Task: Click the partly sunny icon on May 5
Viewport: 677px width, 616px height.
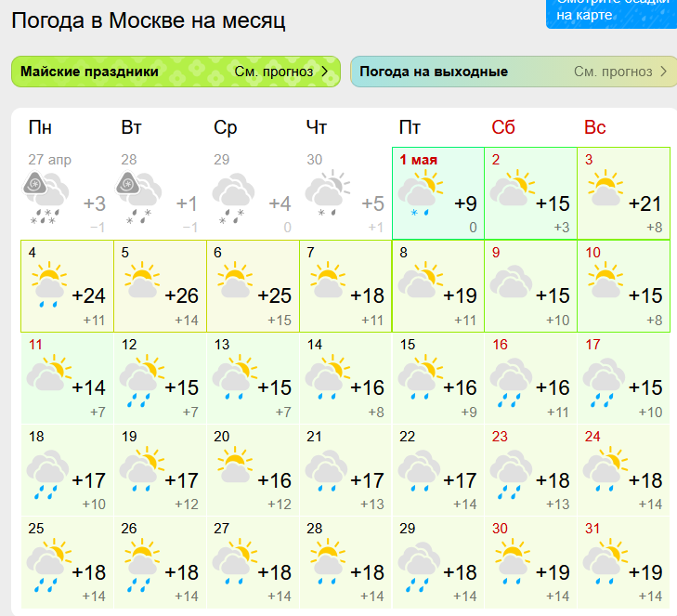Action: tap(142, 280)
